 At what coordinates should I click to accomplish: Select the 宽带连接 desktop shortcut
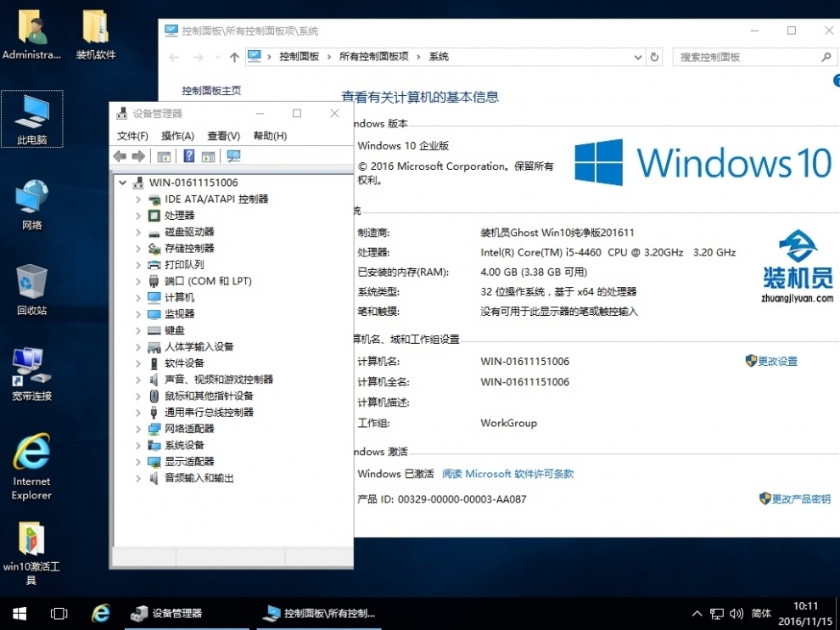point(32,374)
